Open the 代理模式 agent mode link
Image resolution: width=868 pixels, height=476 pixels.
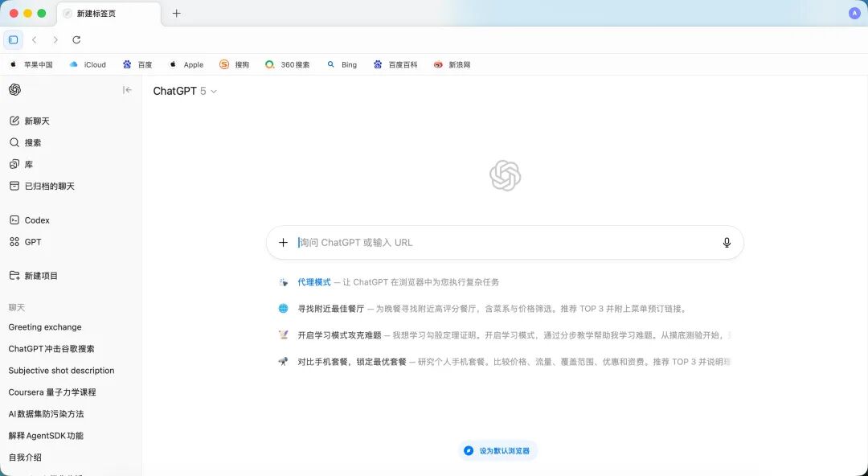[x=313, y=281]
